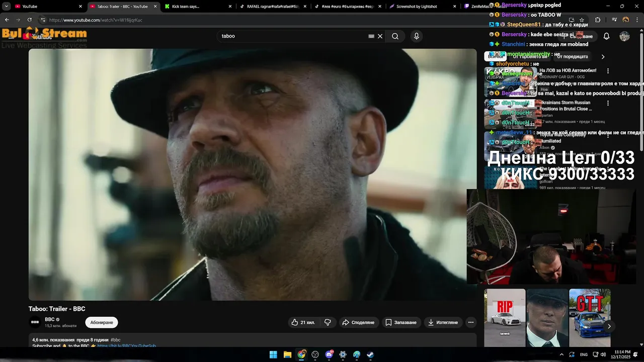Viewport: 644px width, 362px height.
Task: Dislike the Taboo trailer video
Action: coord(328,322)
